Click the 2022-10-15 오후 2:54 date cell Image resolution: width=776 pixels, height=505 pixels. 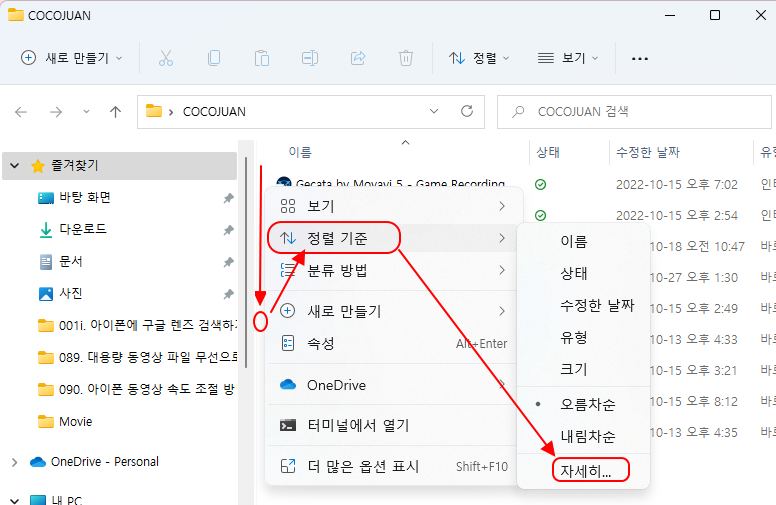pos(677,215)
